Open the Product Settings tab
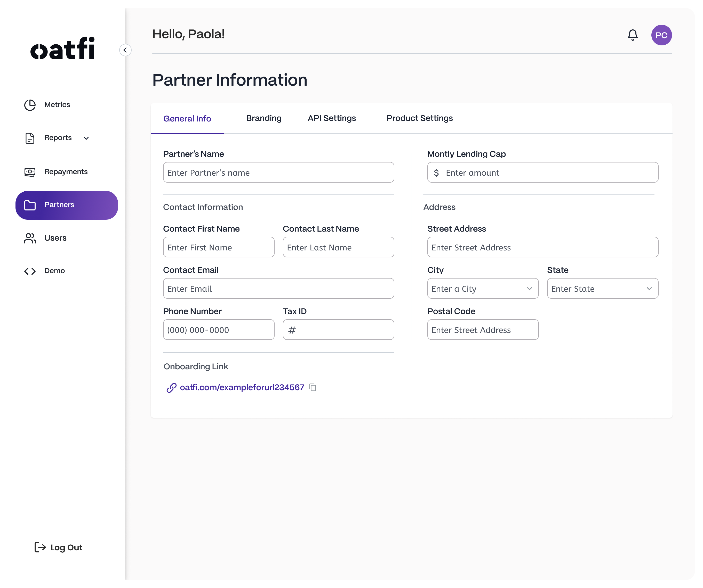Screen dimensions: 703x588 coord(419,118)
